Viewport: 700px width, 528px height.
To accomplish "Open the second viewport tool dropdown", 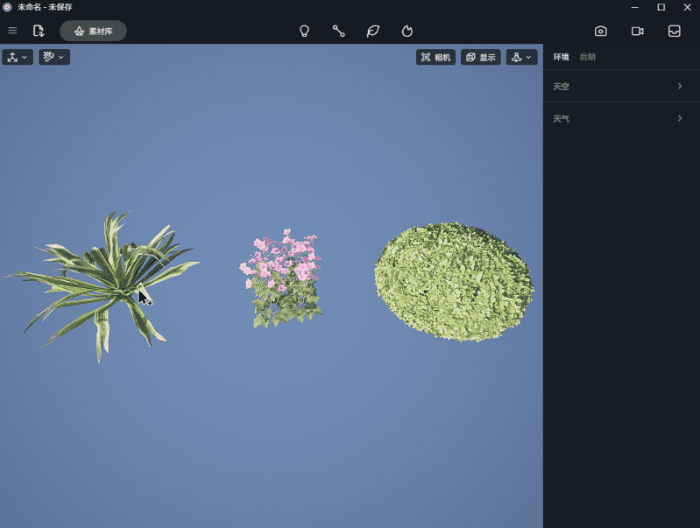I will (54, 57).
